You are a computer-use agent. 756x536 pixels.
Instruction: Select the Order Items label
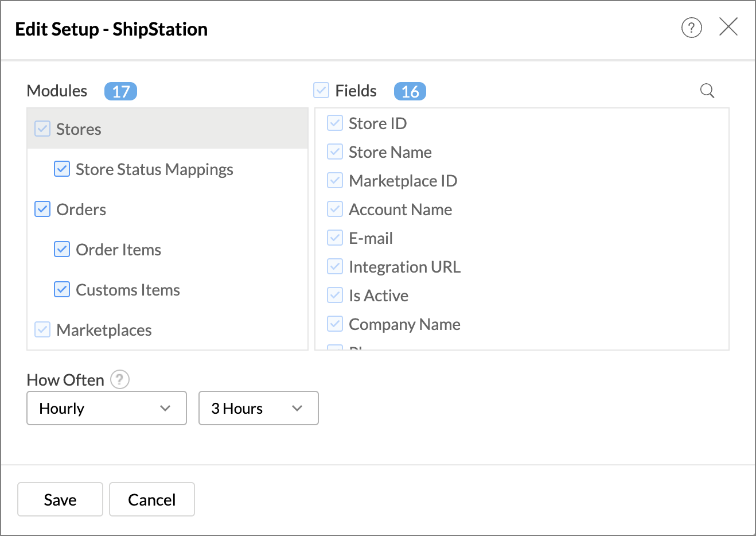point(118,250)
